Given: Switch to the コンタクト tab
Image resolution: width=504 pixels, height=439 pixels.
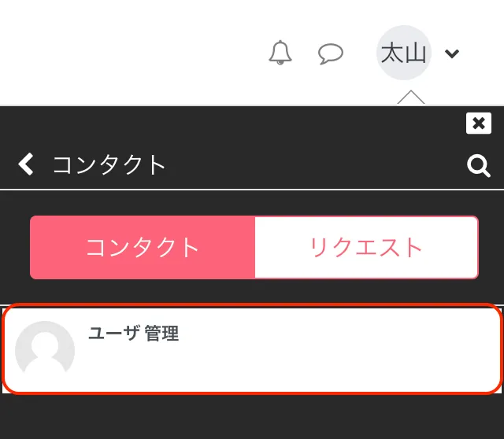Looking at the screenshot, I should tap(143, 247).
